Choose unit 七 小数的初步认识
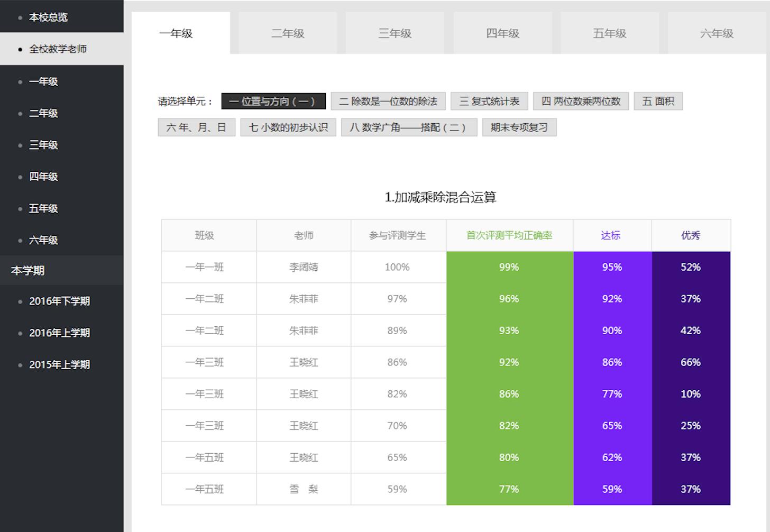Viewport: 770px width, 532px height. [x=288, y=127]
